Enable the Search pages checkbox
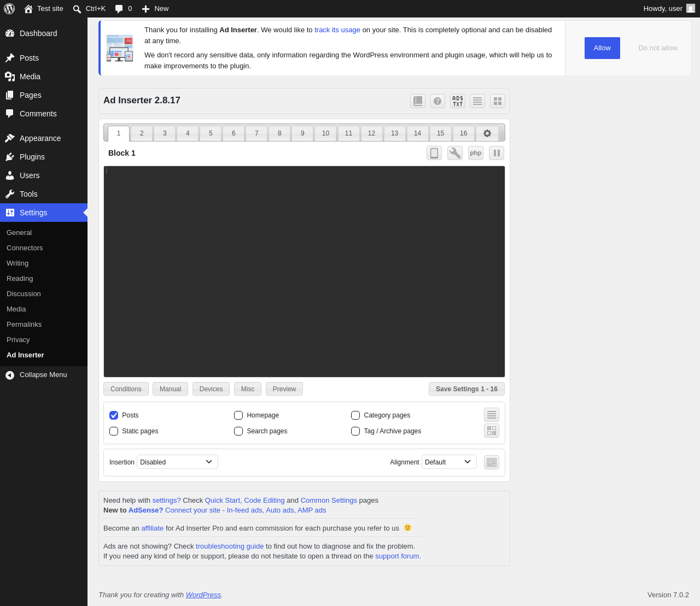700x606 pixels. pos(238,431)
